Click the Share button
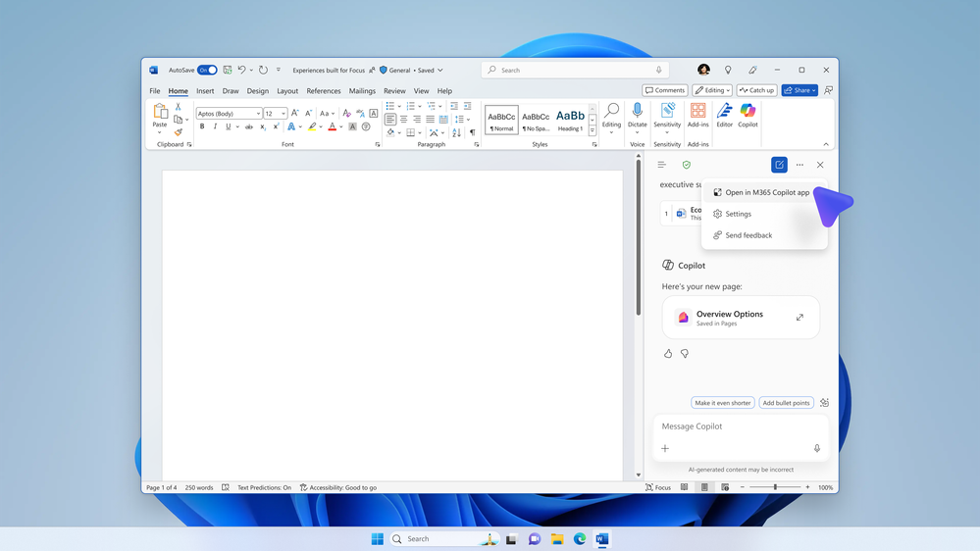This screenshot has height=551, width=980. tap(799, 90)
